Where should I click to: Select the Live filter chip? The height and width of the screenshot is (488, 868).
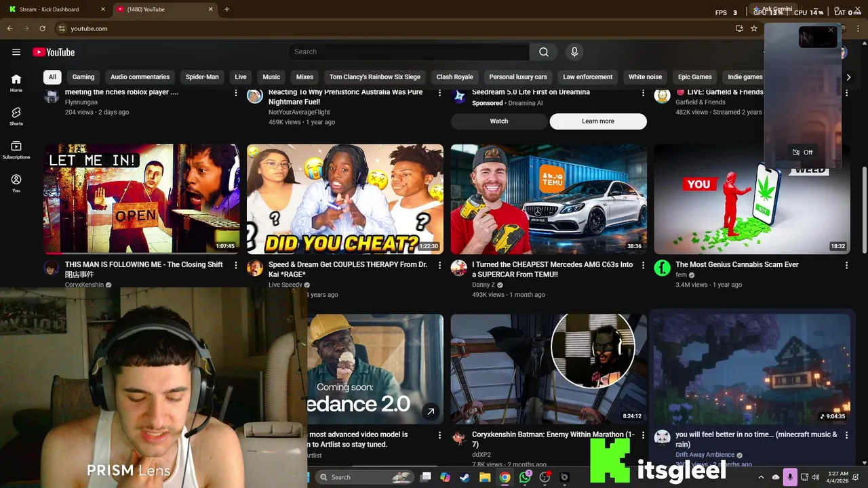pos(241,77)
